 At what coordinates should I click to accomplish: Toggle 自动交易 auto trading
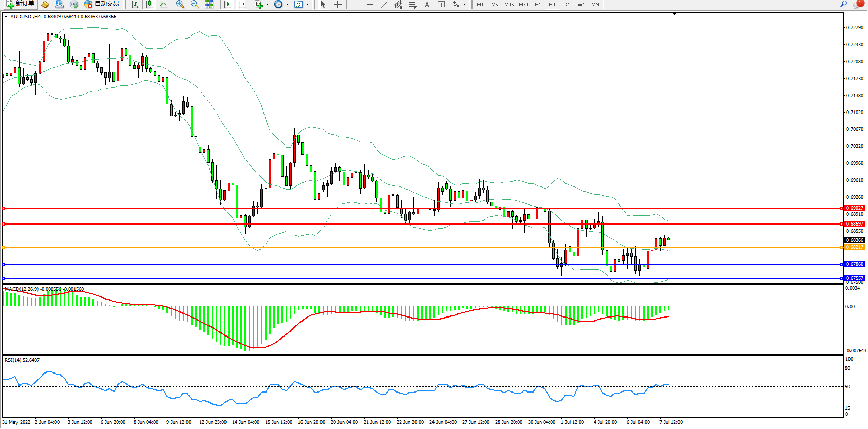102,4
